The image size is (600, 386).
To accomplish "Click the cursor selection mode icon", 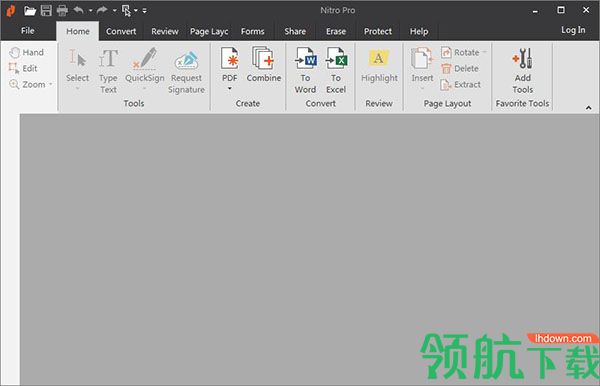I will [x=126, y=11].
